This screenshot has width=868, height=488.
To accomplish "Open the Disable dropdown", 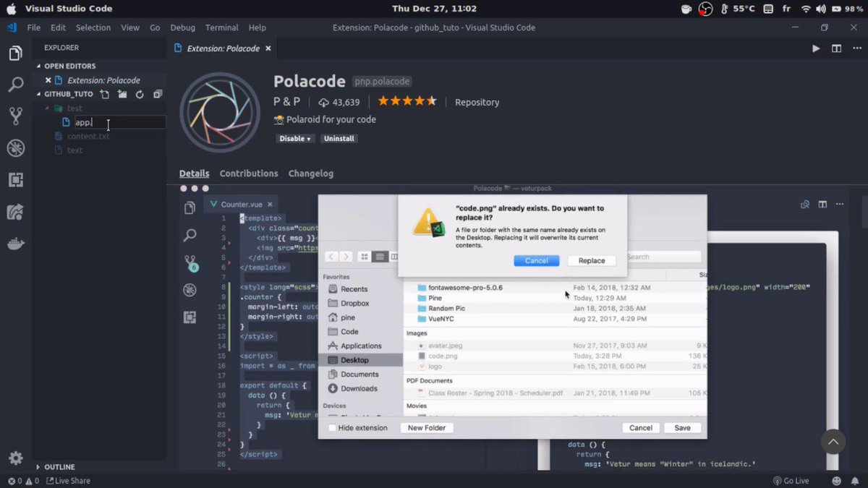I will click(294, 138).
